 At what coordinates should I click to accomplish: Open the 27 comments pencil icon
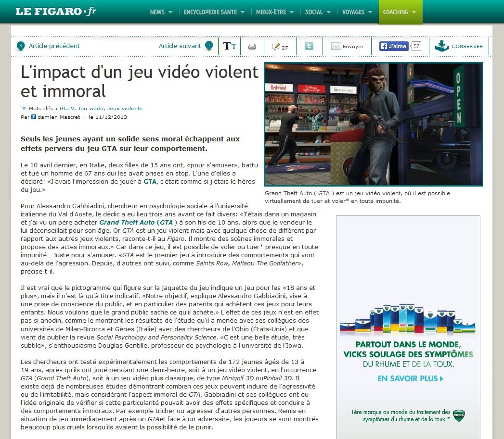point(275,47)
